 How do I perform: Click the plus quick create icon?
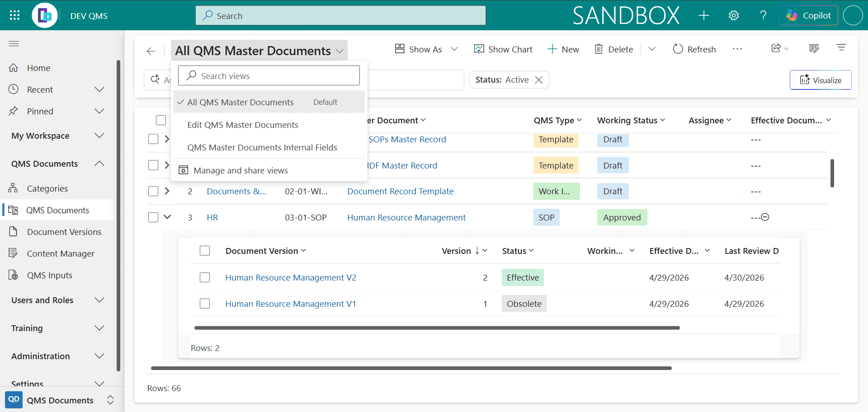703,15
